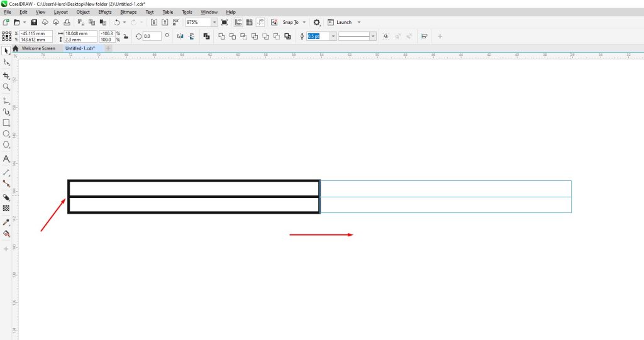Open the Bitmaps menu
644x340 pixels.
[128, 12]
